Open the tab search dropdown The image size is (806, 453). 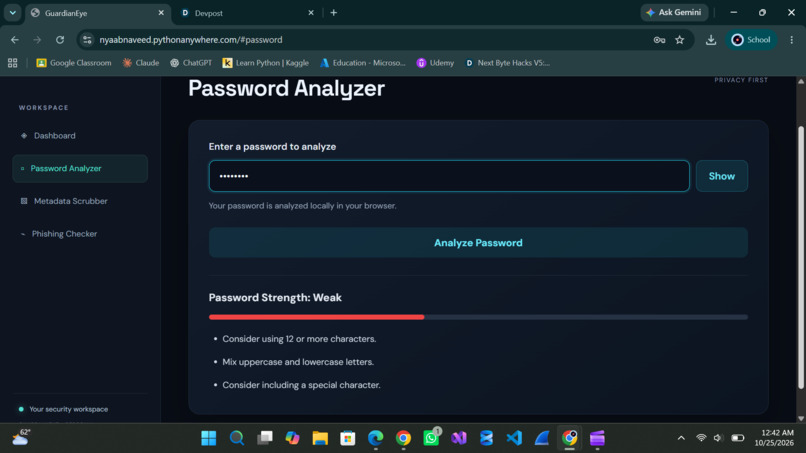[x=12, y=13]
